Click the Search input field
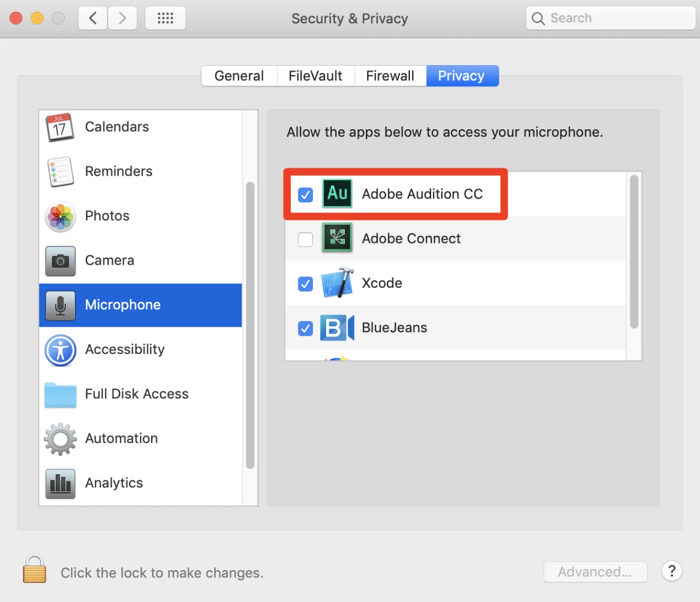The height and width of the screenshot is (602, 700). 610,18
